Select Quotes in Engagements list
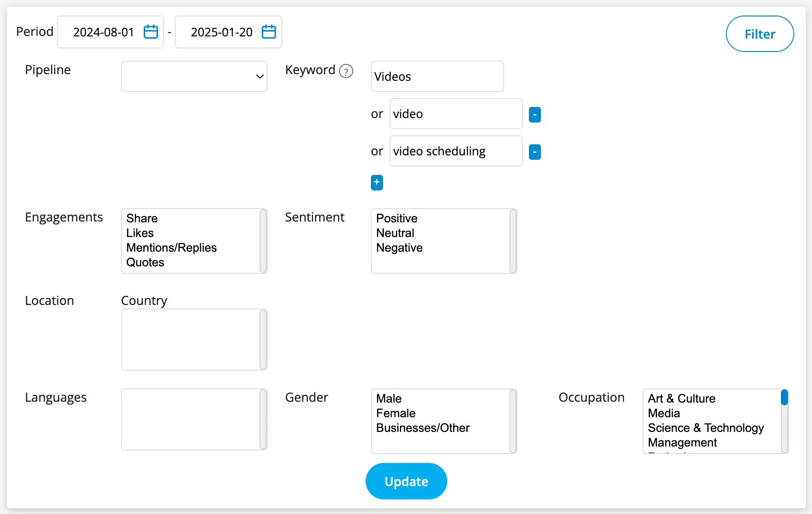 click(x=191, y=262)
